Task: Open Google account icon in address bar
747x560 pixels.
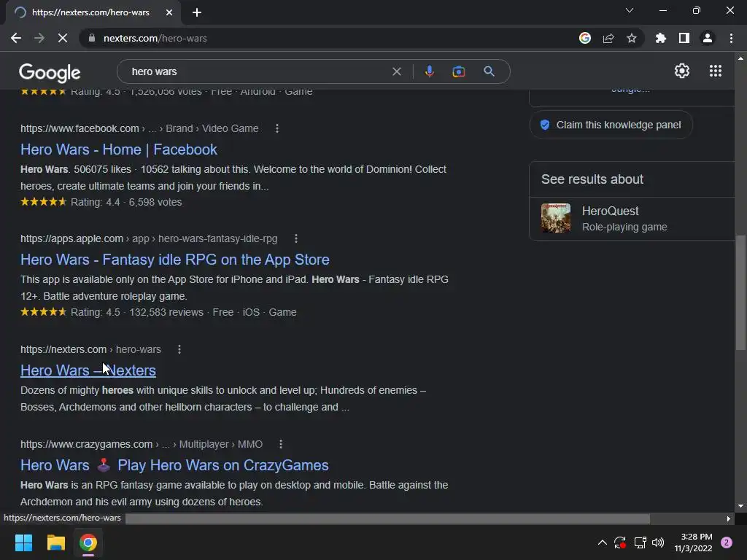Action: pos(585,38)
